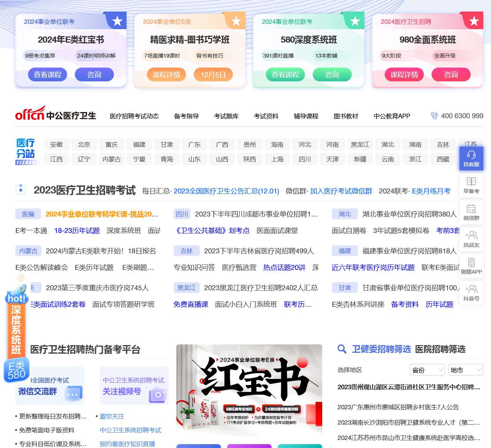Open 近六年联考医疗岗历年试题 link
Screen dimensions: 491x448
click(373, 268)
